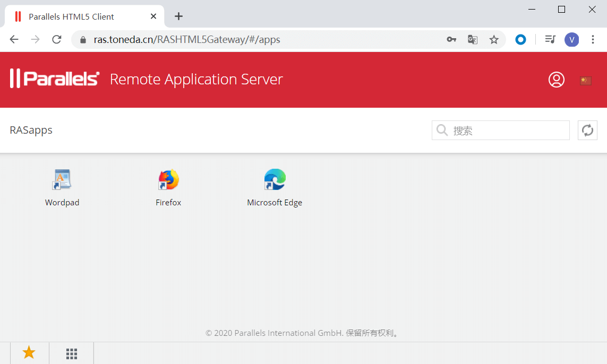Open the Chrome three-dot menu
Viewport: 607px width, 364px height.
593,39
